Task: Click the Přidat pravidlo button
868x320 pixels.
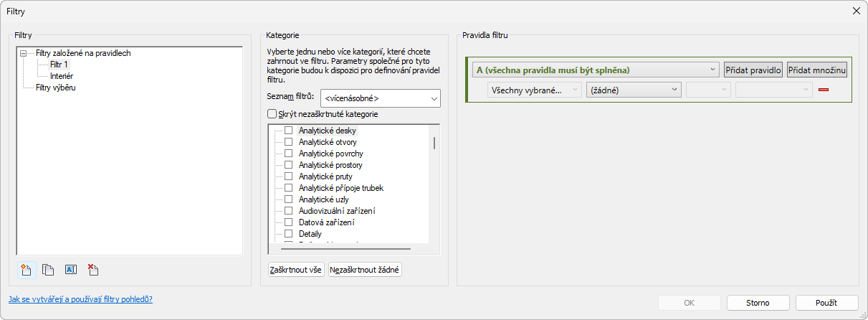Action: click(753, 70)
